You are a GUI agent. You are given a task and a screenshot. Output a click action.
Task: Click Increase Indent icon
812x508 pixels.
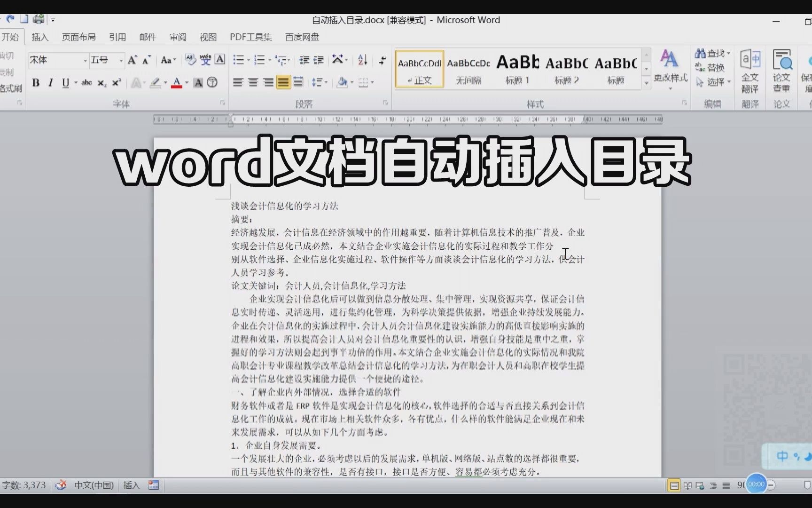click(x=319, y=60)
